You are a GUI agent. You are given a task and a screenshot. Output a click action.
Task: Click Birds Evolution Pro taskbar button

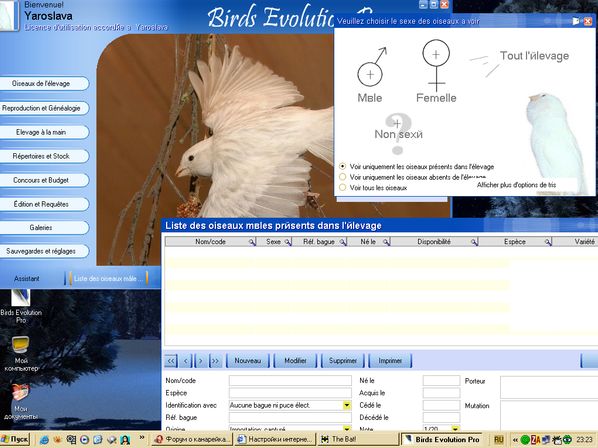click(442, 440)
